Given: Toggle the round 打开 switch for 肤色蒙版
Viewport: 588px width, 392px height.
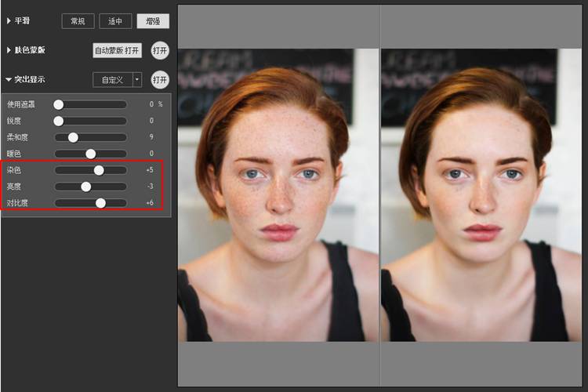Looking at the screenshot, I should click(x=160, y=50).
